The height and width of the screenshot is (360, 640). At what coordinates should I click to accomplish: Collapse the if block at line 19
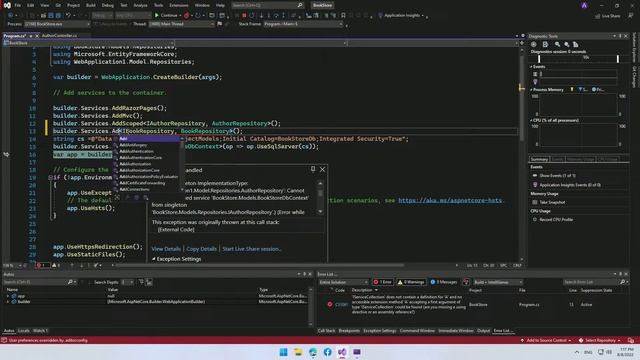[50, 178]
